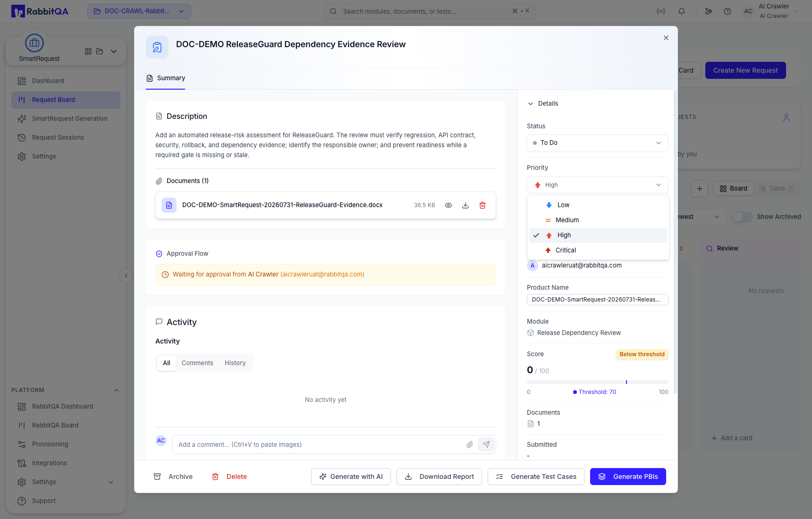
Task: Open the Summary tab
Action: tap(166, 78)
